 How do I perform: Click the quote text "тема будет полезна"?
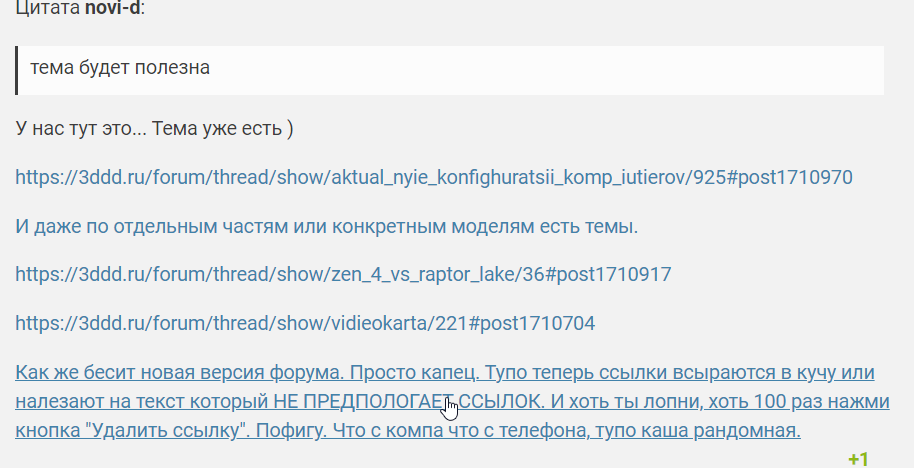120,68
